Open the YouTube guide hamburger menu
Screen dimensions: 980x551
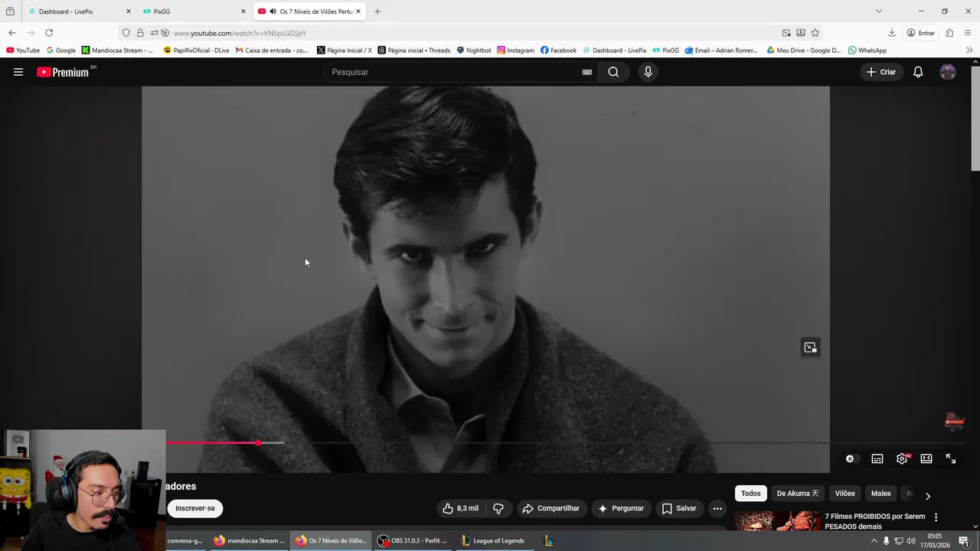pos(18,72)
